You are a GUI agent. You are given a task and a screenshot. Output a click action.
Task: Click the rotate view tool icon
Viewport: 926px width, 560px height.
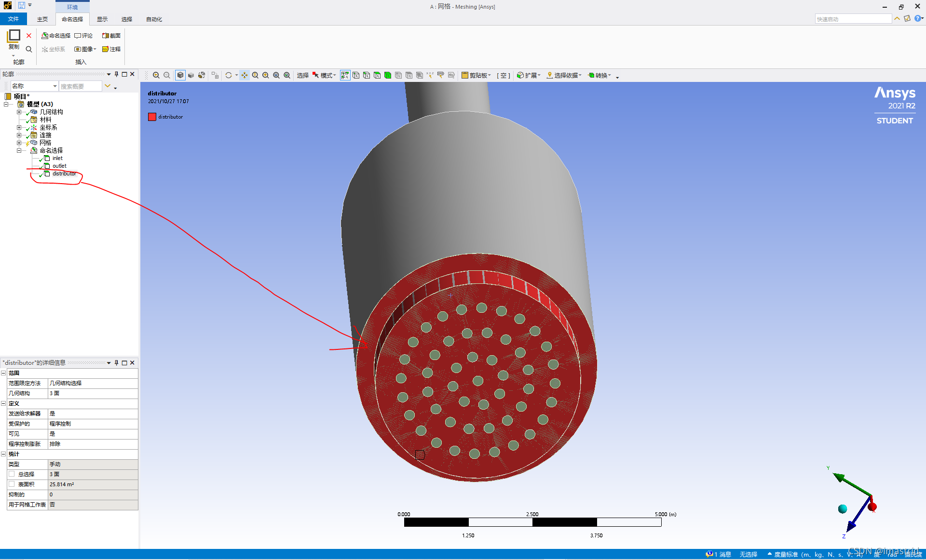tap(229, 75)
